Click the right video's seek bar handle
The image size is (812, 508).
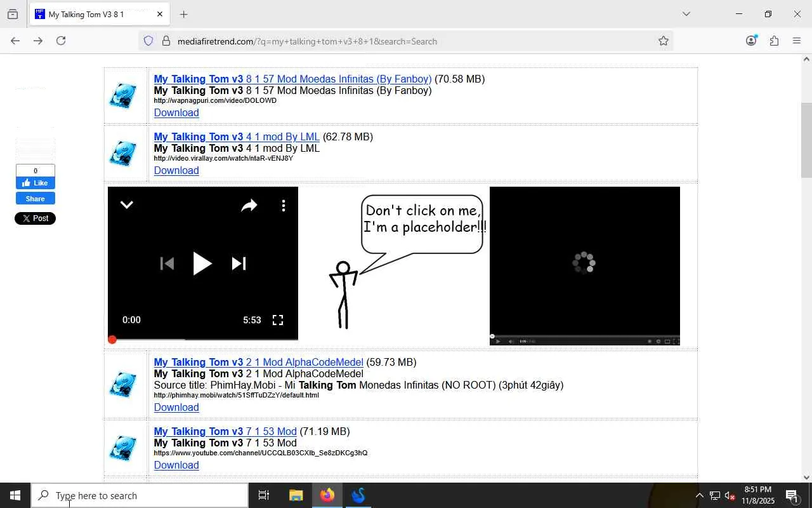coord(492,337)
